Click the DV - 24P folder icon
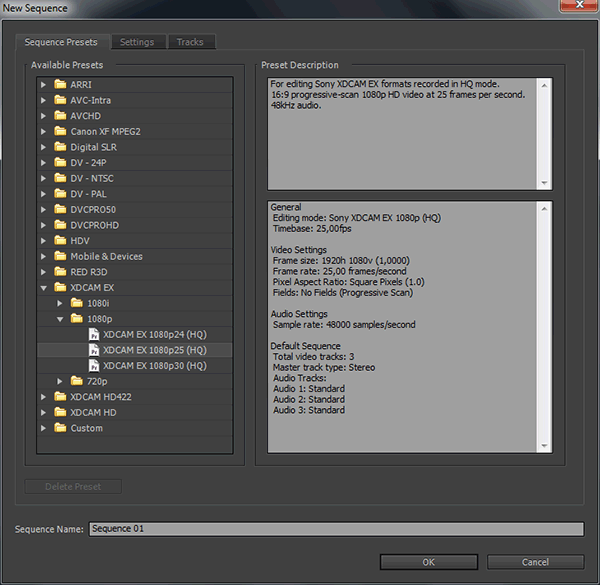This screenshot has width=600, height=585. click(60, 163)
